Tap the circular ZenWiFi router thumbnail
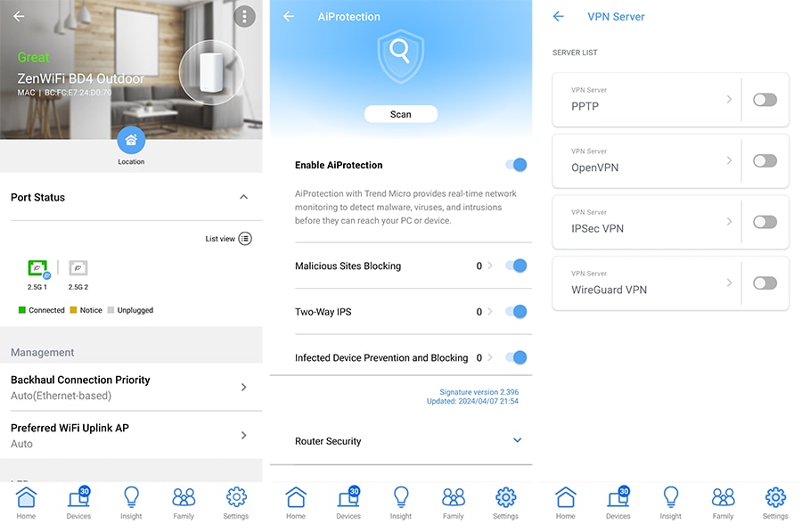 click(x=211, y=72)
